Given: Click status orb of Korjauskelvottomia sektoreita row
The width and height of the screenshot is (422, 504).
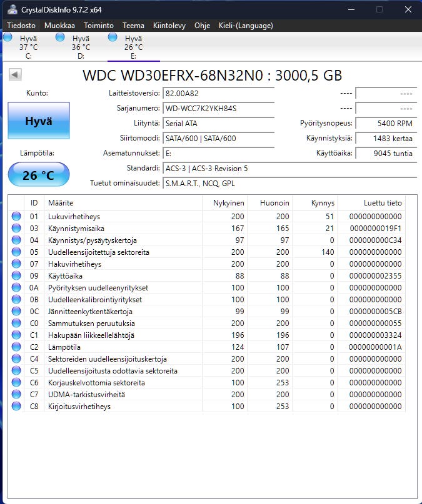Looking at the screenshot, I should [16, 382].
